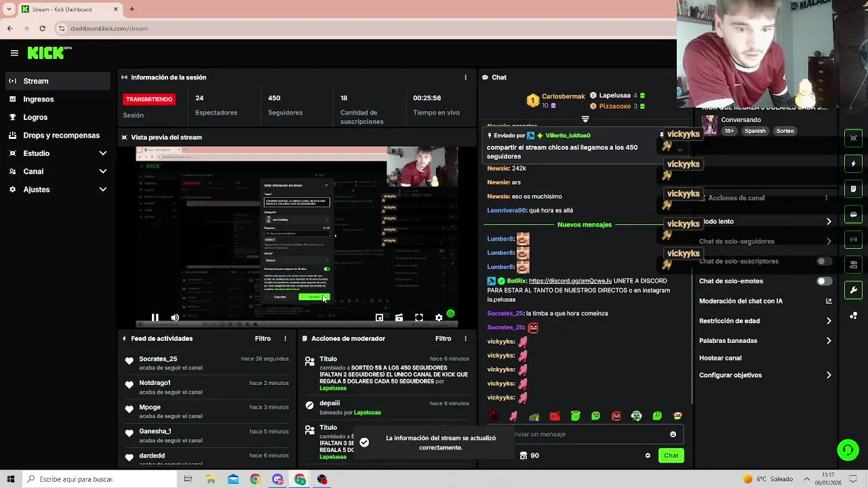Open Modo lento options chevron
This screenshot has width=868, height=488.
point(829,222)
